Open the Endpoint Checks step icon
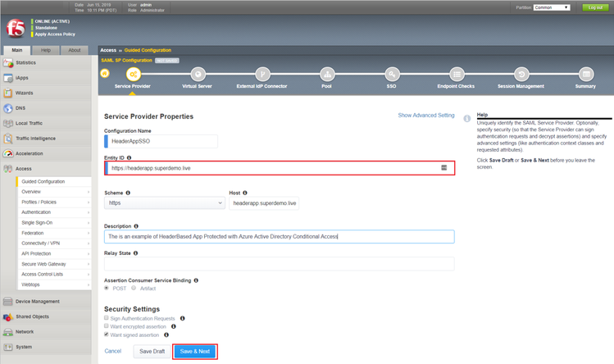 click(457, 74)
